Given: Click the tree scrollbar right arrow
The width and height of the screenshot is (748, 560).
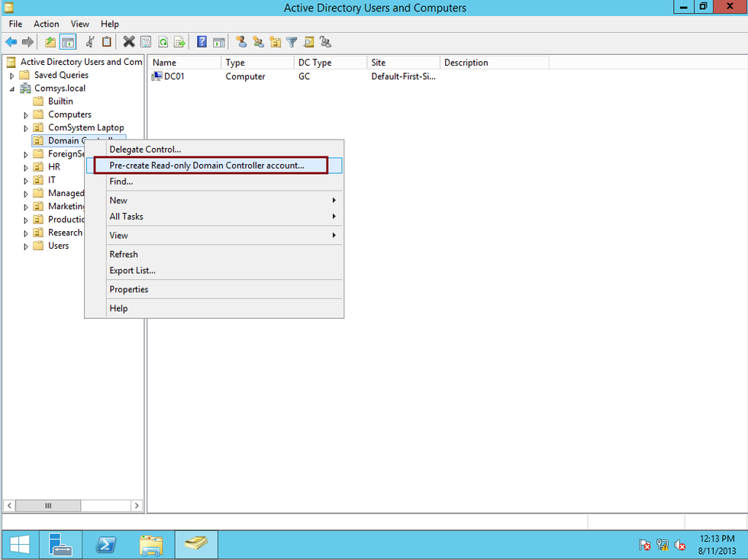Looking at the screenshot, I should point(137,506).
